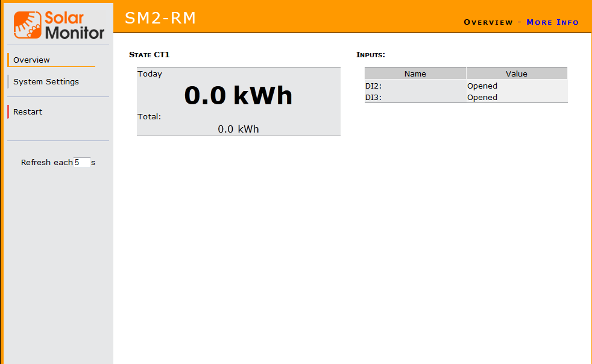This screenshot has width=592, height=364.
Task: Click the Value column header
Action: pos(516,74)
